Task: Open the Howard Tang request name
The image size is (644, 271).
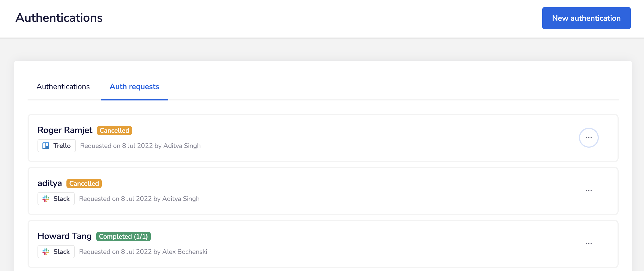Action: click(x=65, y=236)
